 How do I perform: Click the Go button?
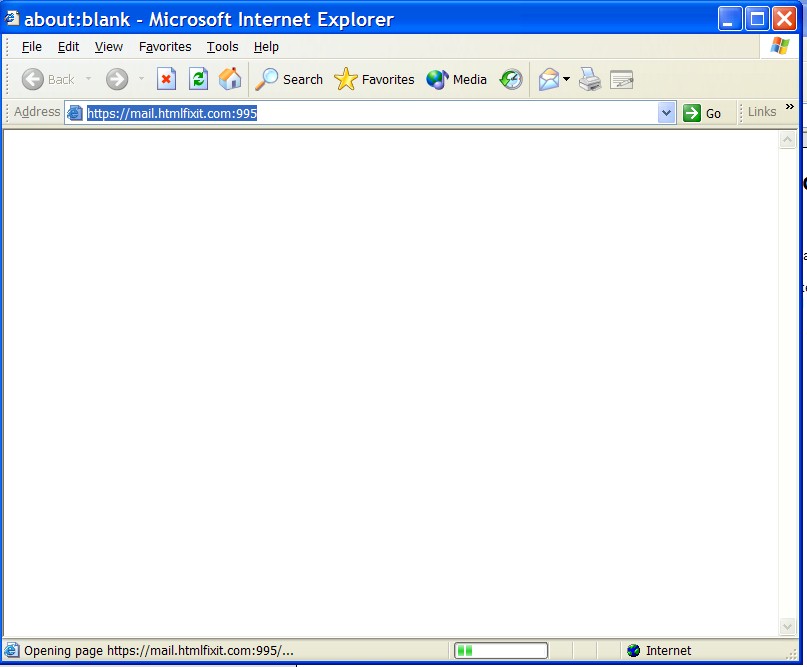click(x=703, y=113)
